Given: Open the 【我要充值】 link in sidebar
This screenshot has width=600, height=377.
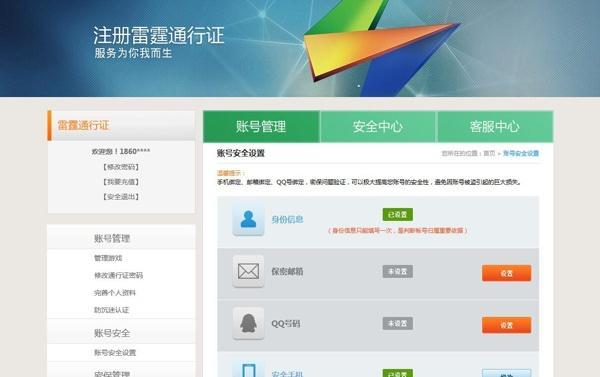Looking at the screenshot, I should [x=121, y=182].
